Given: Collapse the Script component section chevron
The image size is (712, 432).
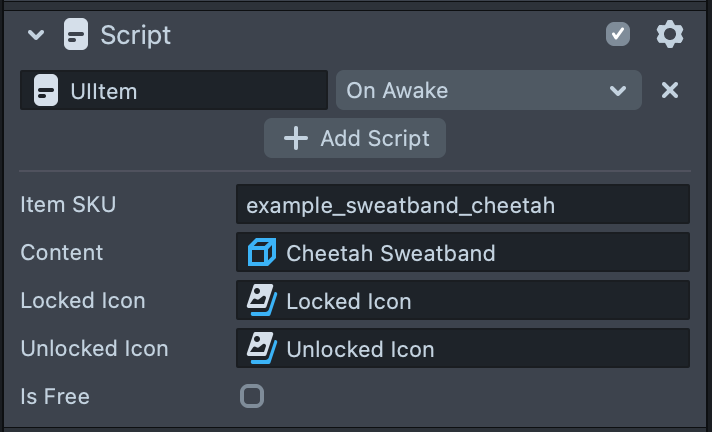Looking at the screenshot, I should point(36,35).
